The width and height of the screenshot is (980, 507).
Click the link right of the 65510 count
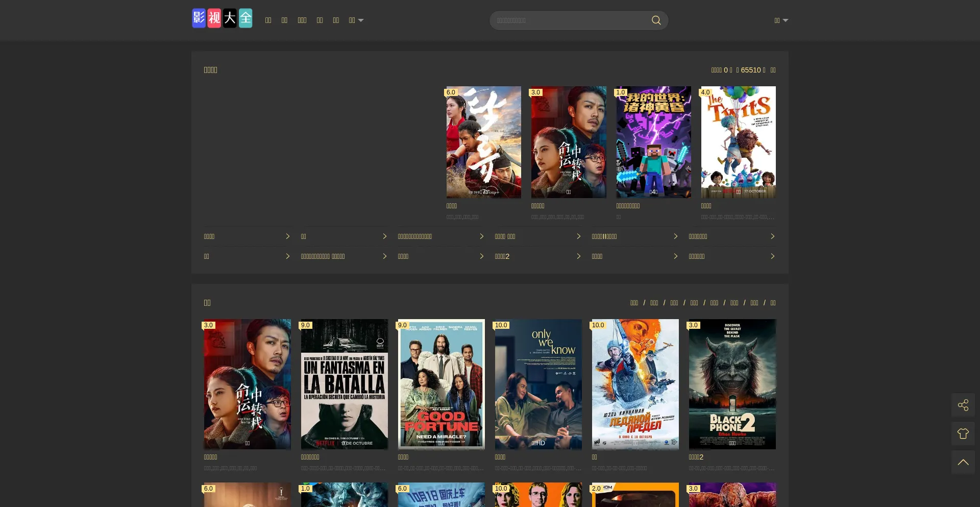[x=773, y=70]
